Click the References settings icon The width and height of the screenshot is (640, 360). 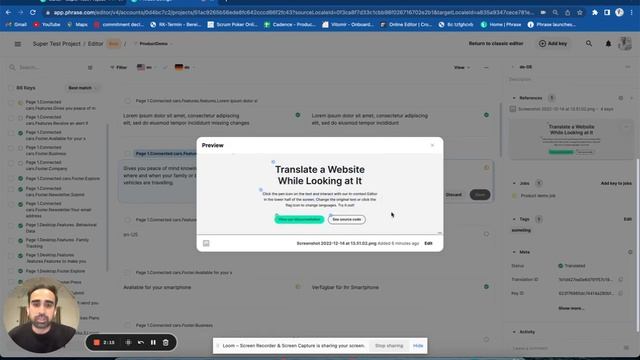(620, 98)
